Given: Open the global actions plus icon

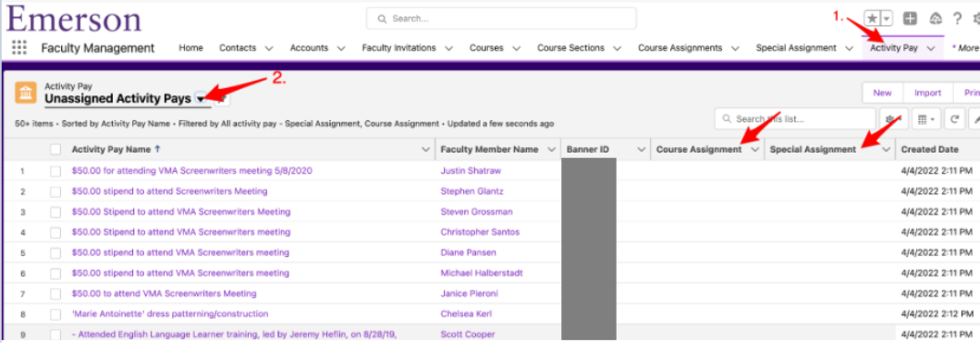Looking at the screenshot, I should coord(911,18).
